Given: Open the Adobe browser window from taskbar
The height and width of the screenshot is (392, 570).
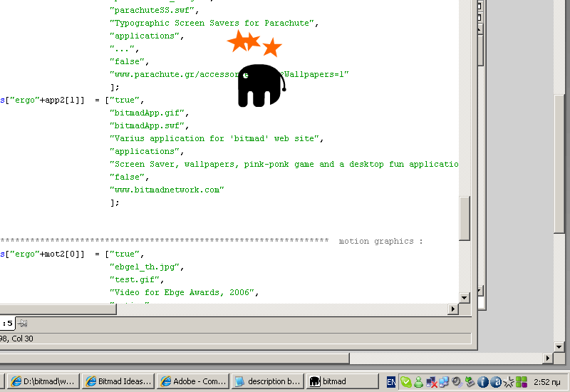Looking at the screenshot, I should pos(192,381).
